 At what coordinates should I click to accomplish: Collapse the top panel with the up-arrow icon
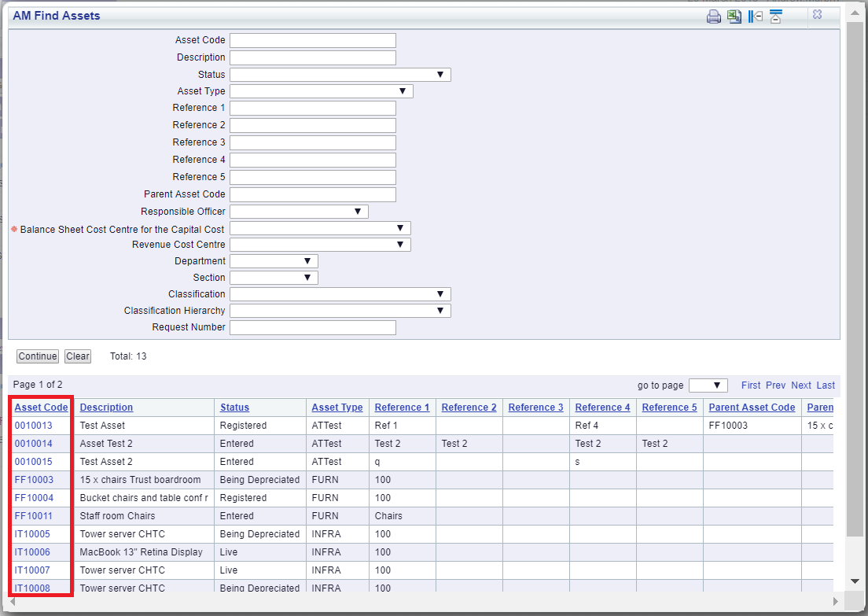776,17
